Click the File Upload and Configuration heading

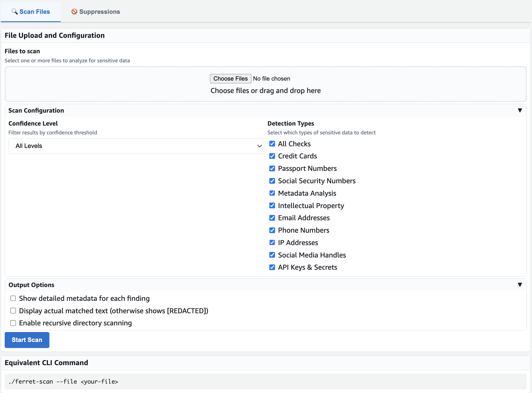pos(55,35)
